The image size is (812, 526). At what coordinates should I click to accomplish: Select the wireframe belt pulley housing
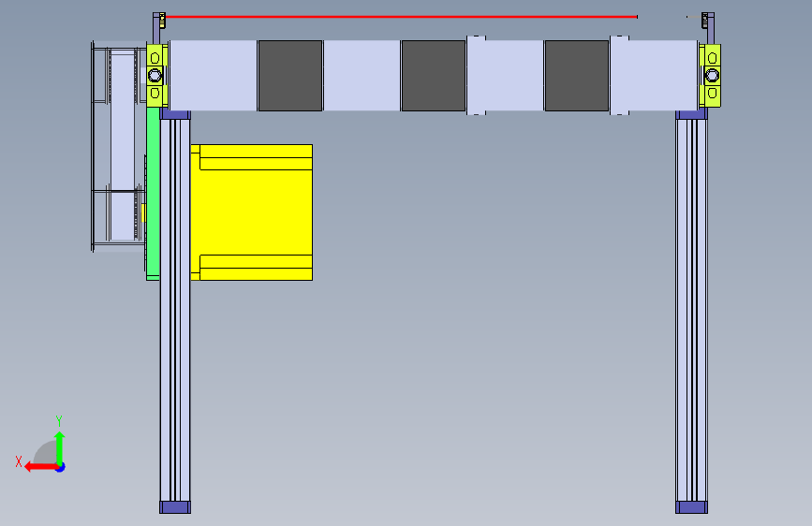(119, 147)
